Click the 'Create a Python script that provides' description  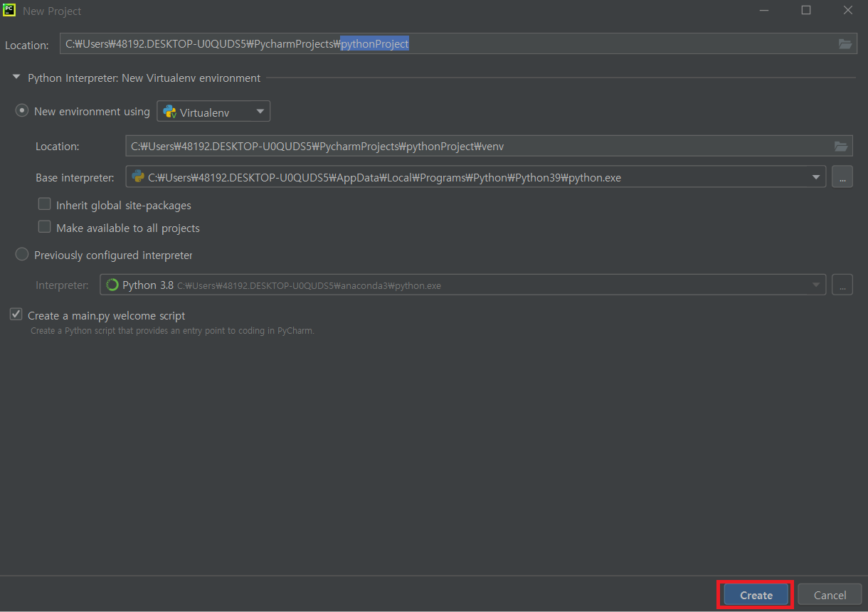click(172, 331)
